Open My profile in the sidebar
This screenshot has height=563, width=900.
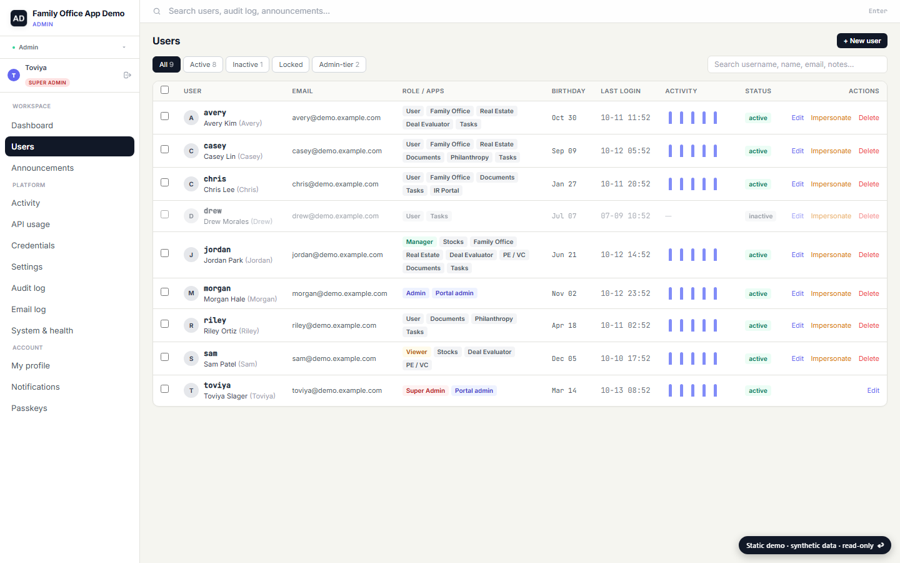[x=69, y=366]
